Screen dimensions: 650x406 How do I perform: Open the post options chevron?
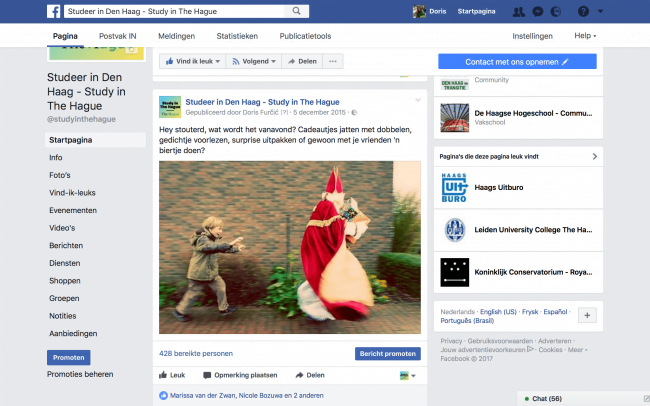[x=418, y=100]
